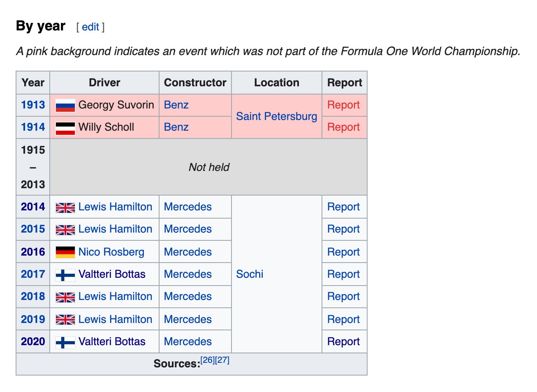
Task: Select the Georgy Suvorin driver name text
Action: click(116, 105)
